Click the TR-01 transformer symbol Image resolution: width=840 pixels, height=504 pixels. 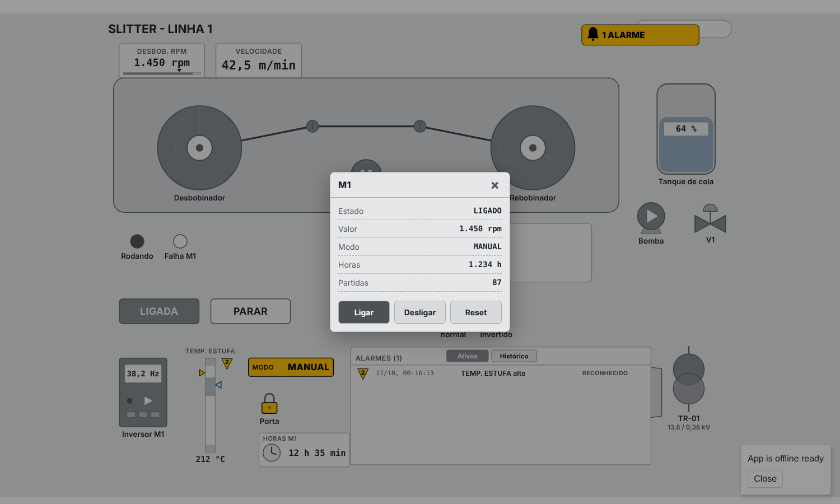pyautogui.click(x=689, y=379)
